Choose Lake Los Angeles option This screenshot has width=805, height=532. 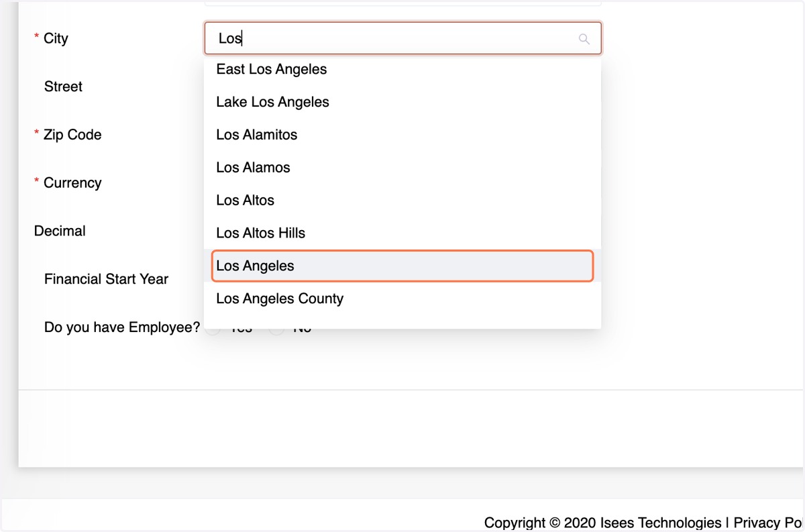click(x=402, y=102)
